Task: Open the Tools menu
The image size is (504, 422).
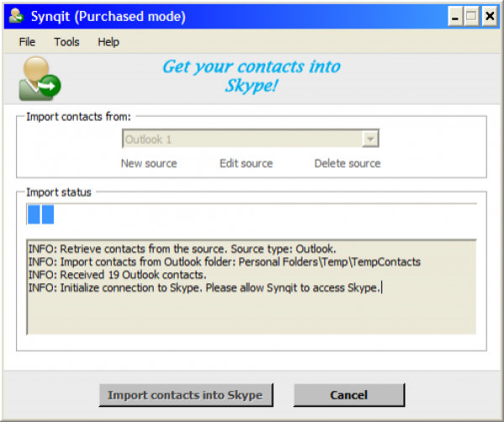Action: tap(66, 41)
